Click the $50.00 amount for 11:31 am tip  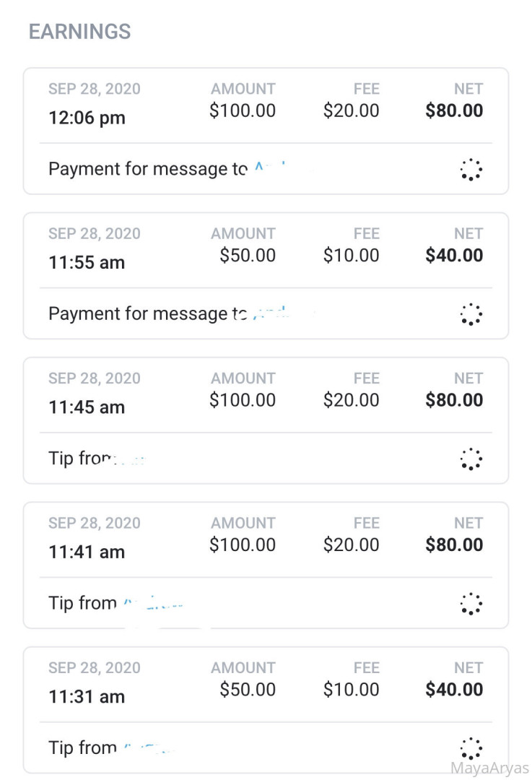click(x=248, y=690)
